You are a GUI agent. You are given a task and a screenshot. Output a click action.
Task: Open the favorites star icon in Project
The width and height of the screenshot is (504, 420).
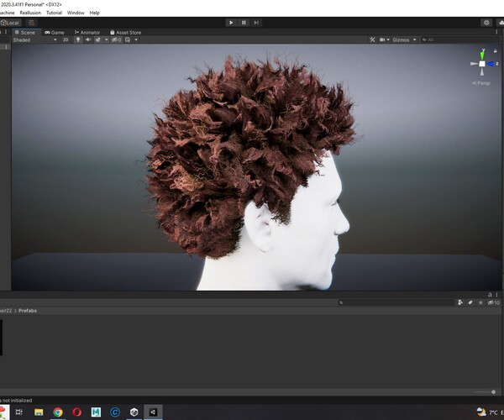pos(480,302)
